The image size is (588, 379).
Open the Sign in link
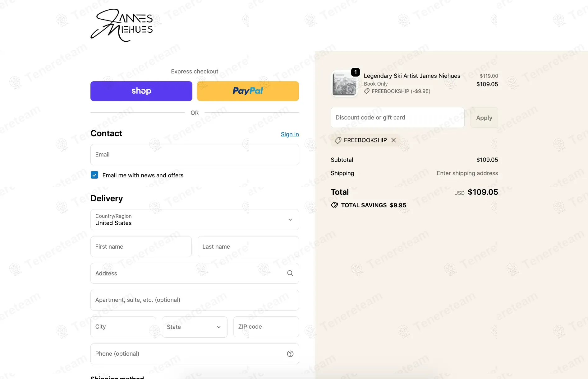click(x=290, y=134)
